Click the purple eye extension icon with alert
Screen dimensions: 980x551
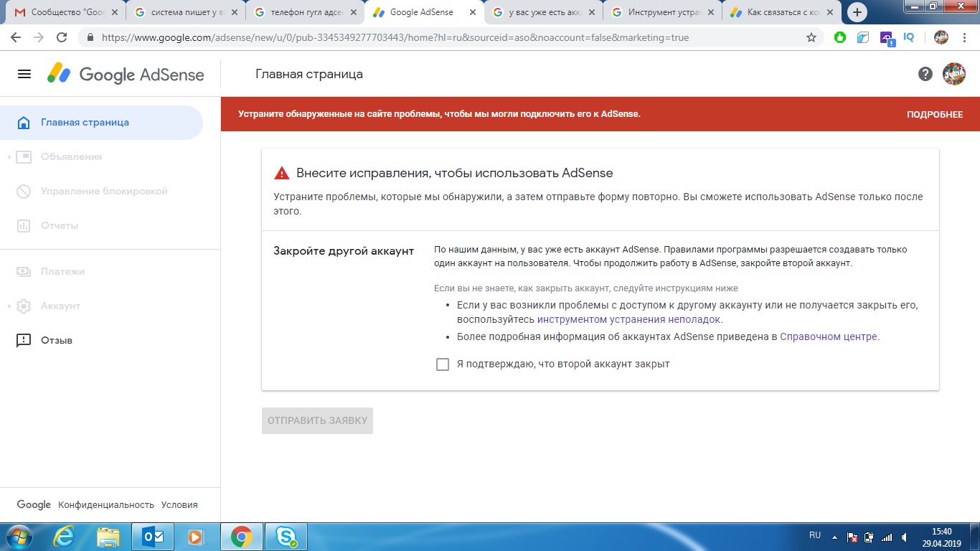click(886, 39)
